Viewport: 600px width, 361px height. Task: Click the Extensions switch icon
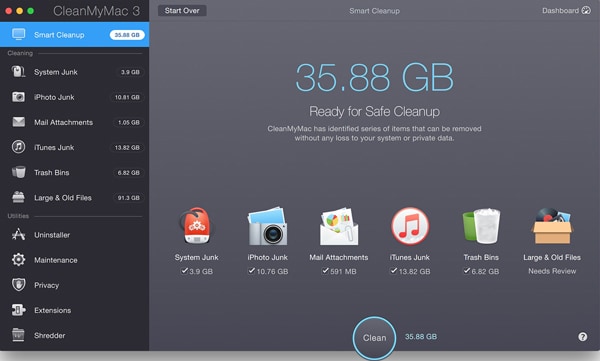click(x=18, y=310)
